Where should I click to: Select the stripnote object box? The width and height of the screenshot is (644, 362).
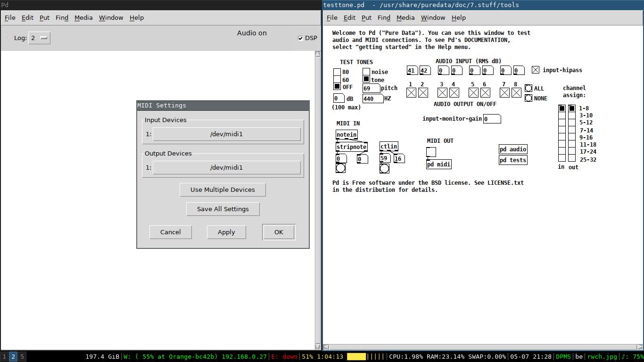coord(351,147)
